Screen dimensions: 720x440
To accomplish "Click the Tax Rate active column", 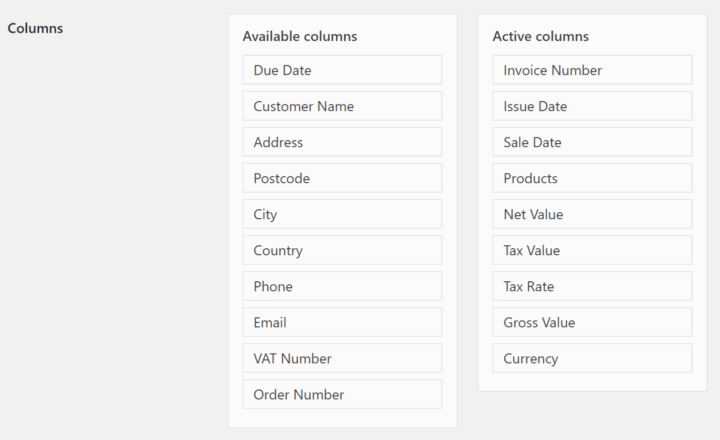I will click(x=592, y=286).
